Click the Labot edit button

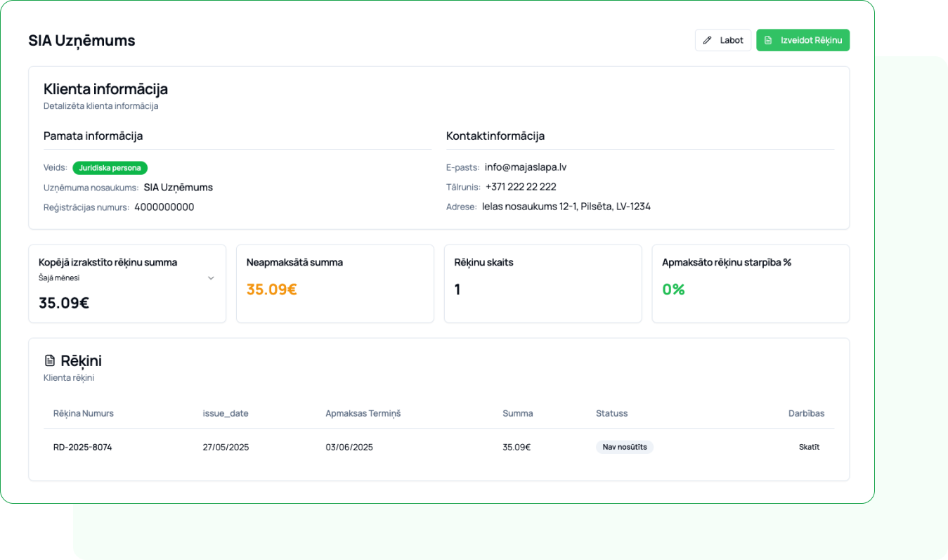click(x=723, y=40)
